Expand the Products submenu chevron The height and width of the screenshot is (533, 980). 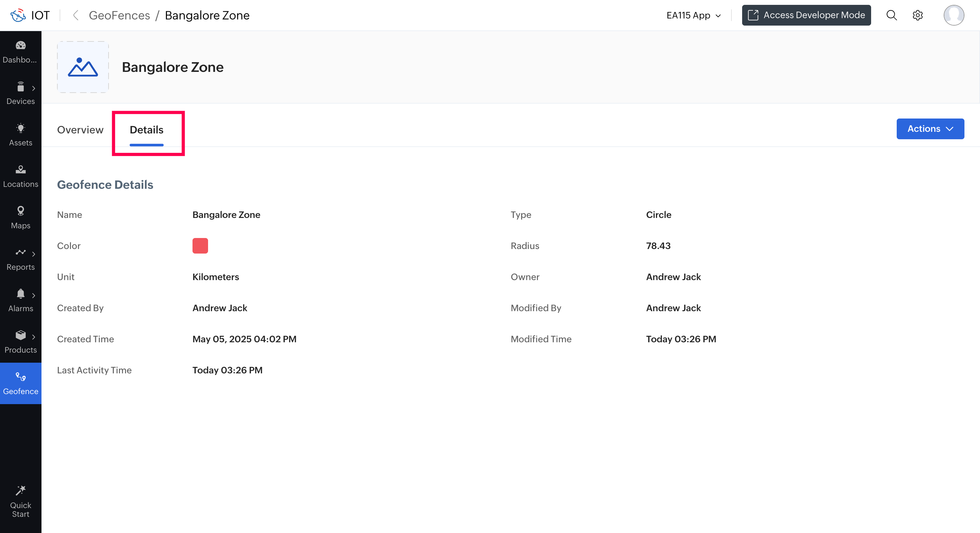click(33, 337)
